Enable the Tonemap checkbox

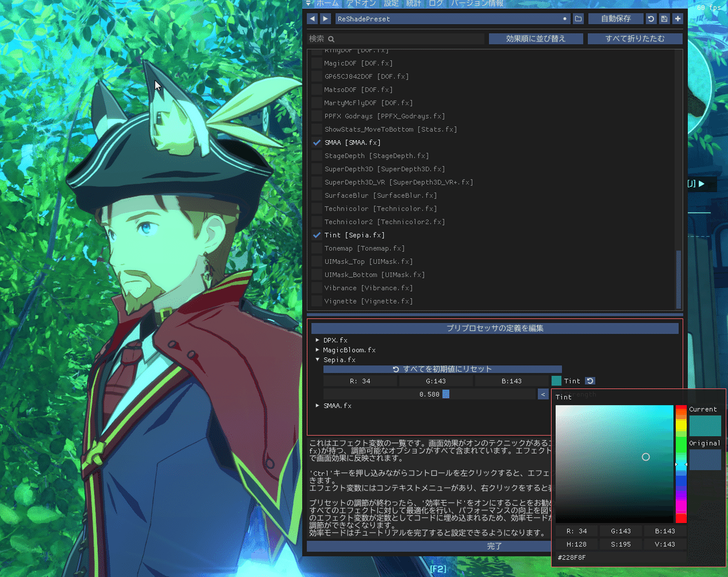(317, 248)
